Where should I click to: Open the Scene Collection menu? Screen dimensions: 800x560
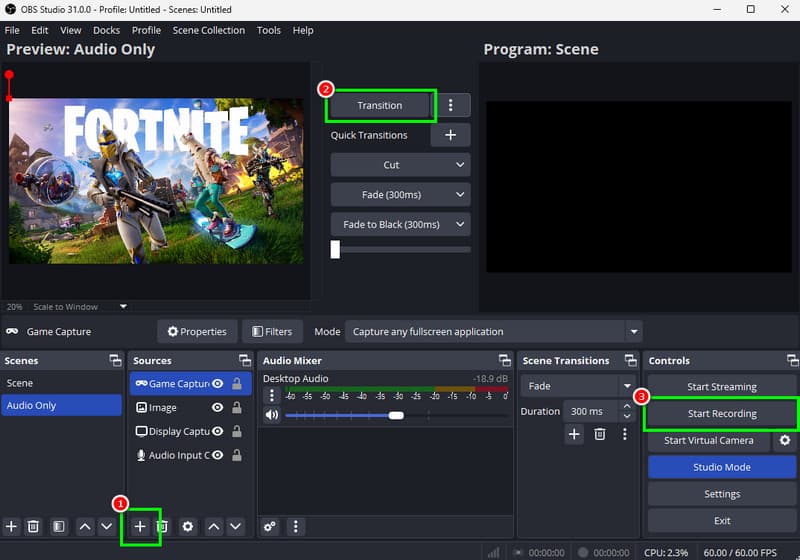click(209, 30)
